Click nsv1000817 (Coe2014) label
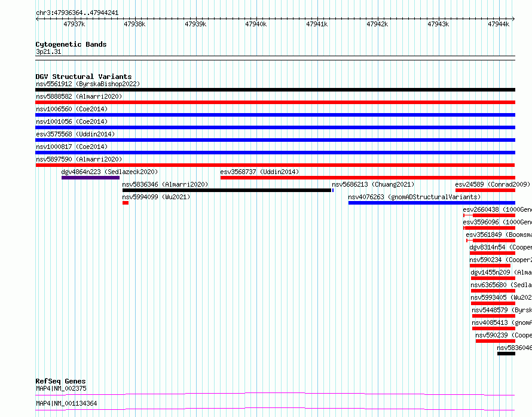 72,147
